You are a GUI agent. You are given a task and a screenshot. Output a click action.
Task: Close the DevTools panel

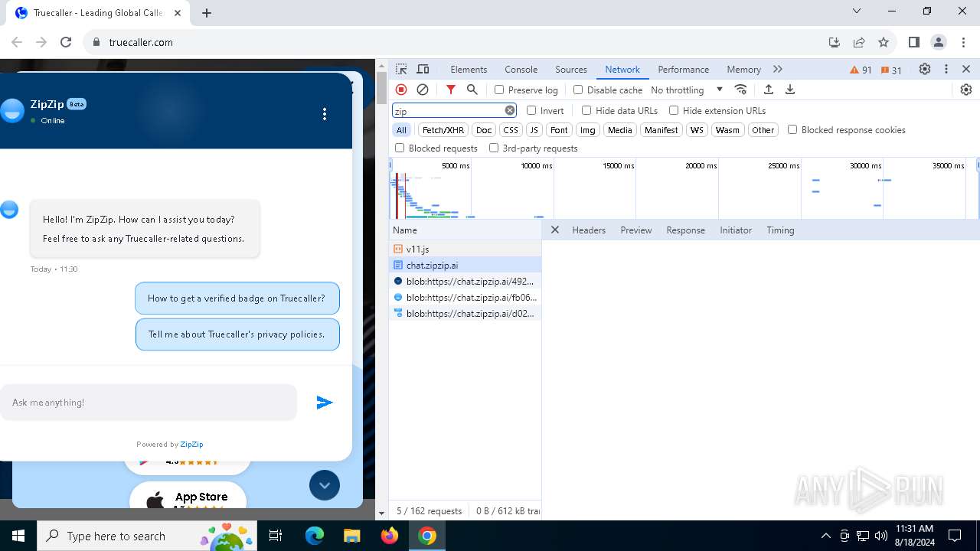click(x=966, y=69)
